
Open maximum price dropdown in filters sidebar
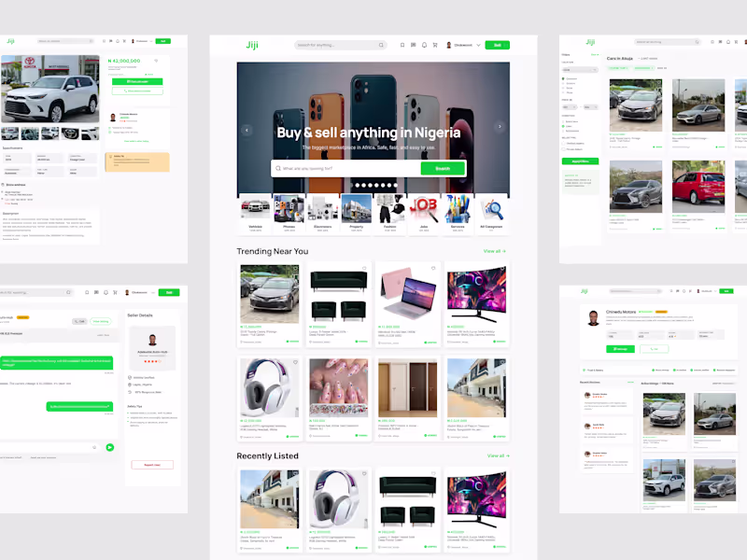click(590, 107)
